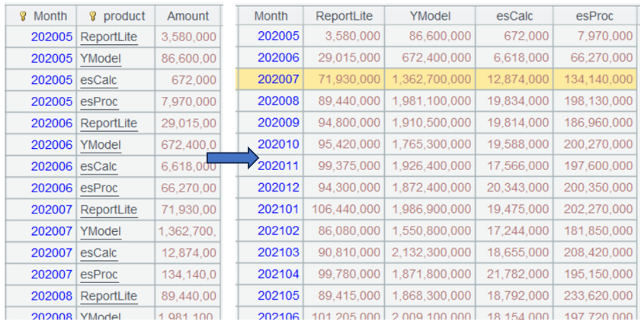This screenshot has width=644, height=328.
Task: Click the 1,981,100,000 YModel cell in right table
Action: coord(432,101)
